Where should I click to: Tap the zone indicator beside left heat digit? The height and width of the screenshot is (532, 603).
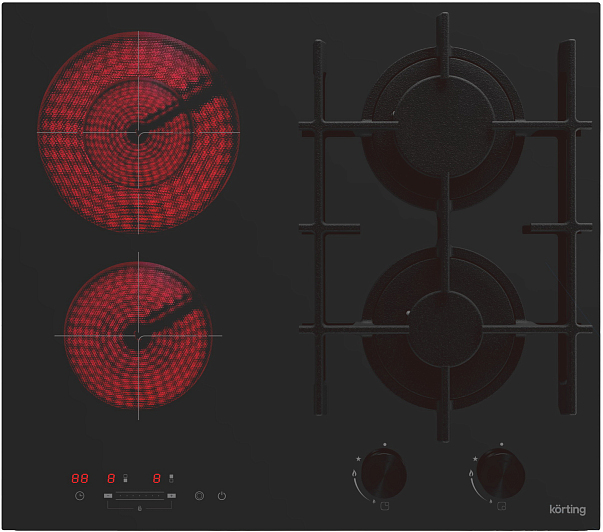[x=123, y=478]
